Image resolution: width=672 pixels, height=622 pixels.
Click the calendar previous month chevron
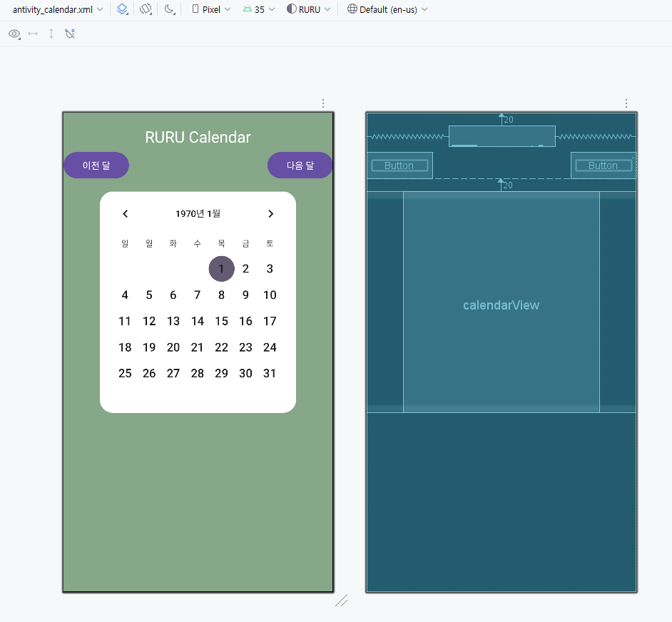click(x=125, y=213)
